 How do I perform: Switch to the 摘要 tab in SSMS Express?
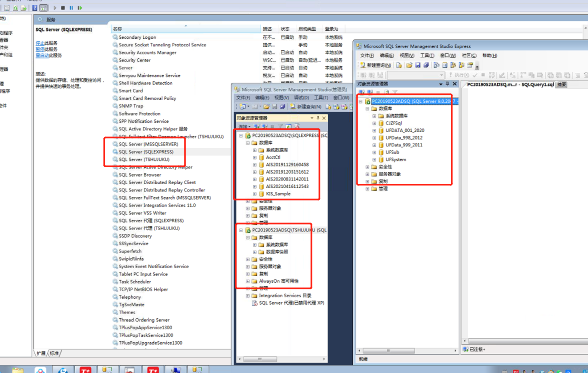pos(562,84)
